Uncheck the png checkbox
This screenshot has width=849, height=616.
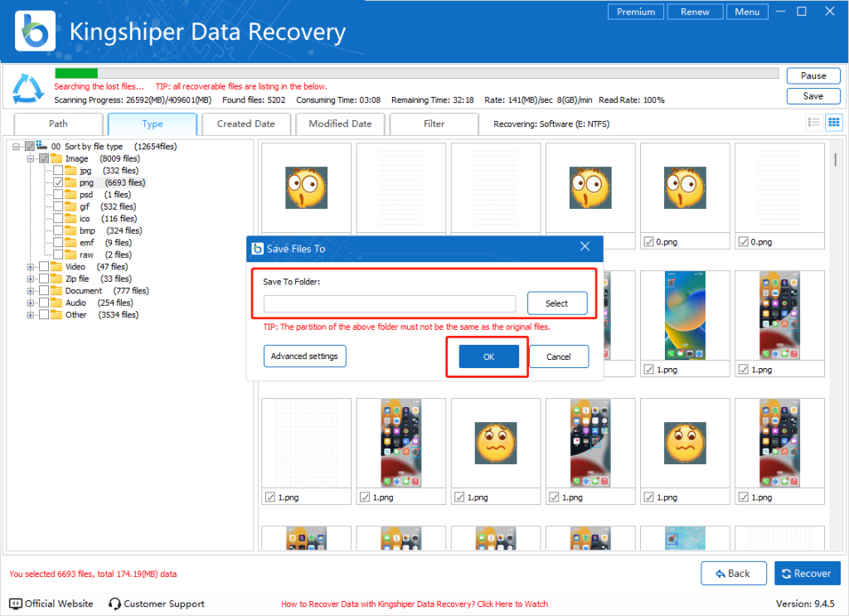coord(58,182)
